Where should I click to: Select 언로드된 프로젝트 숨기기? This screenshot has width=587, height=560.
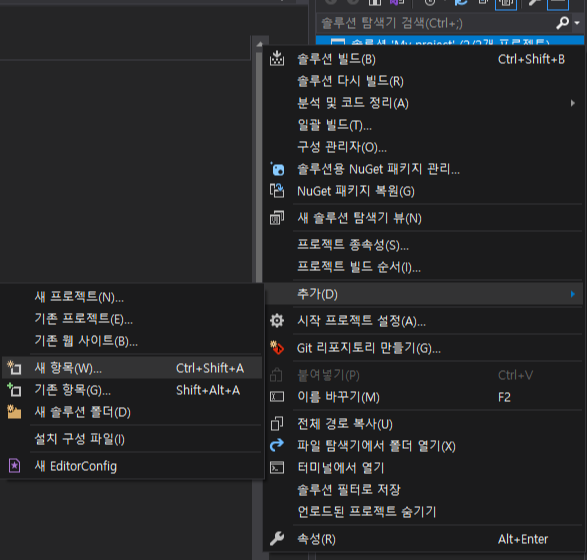point(423,511)
